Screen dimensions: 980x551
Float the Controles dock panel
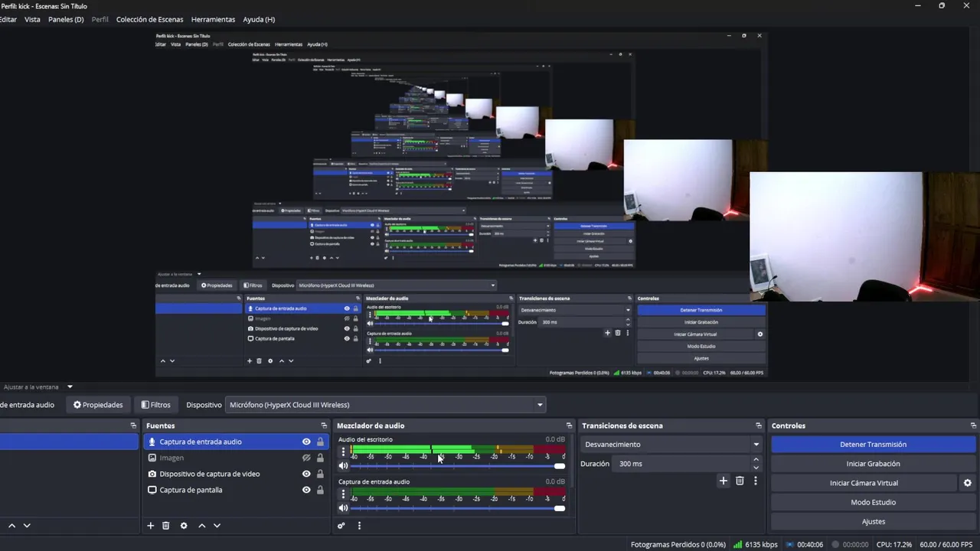[973, 425]
